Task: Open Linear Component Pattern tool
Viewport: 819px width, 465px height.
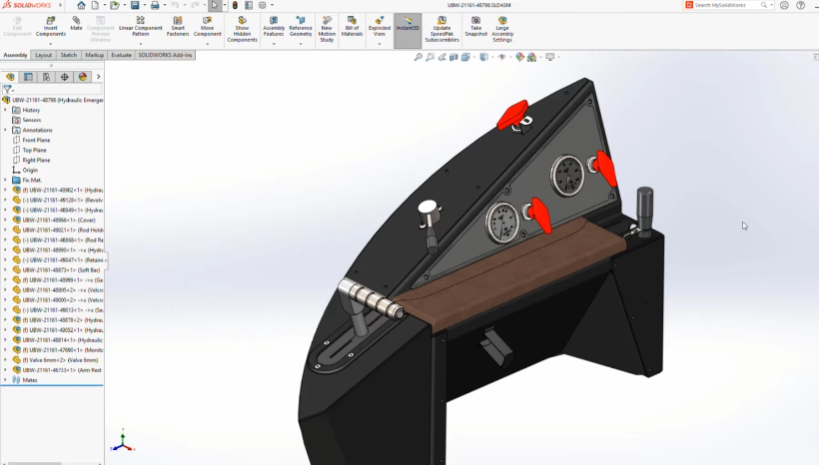Action: click(x=141, y=27)
